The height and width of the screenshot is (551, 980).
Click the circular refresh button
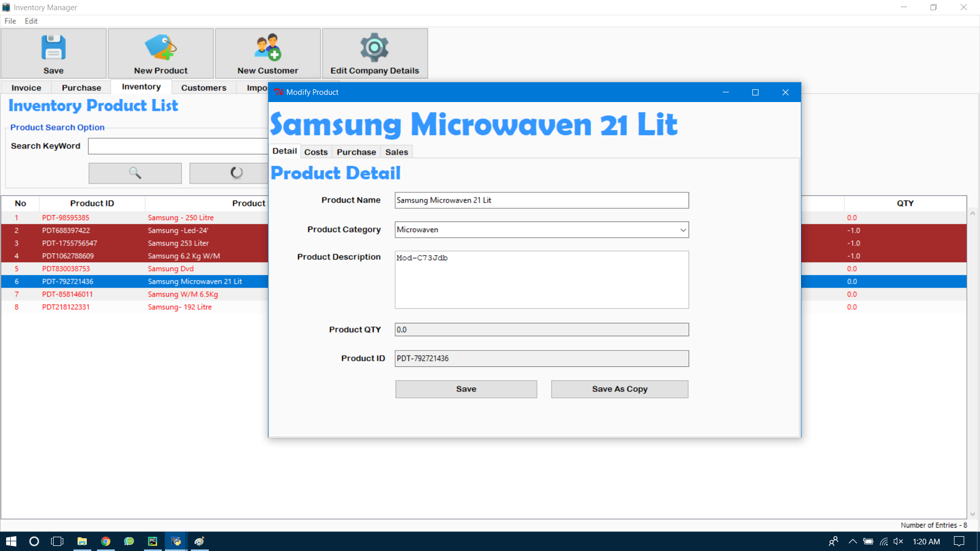point(236,173)
